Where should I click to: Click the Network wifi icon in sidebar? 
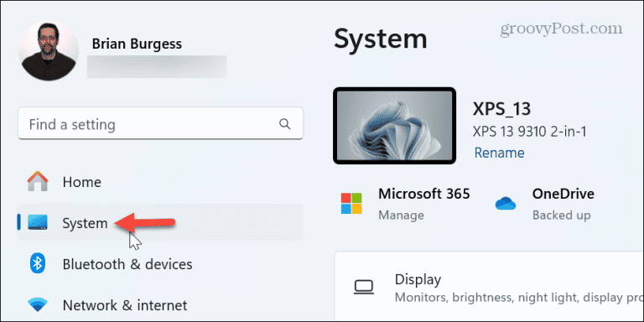pos(38,304)
